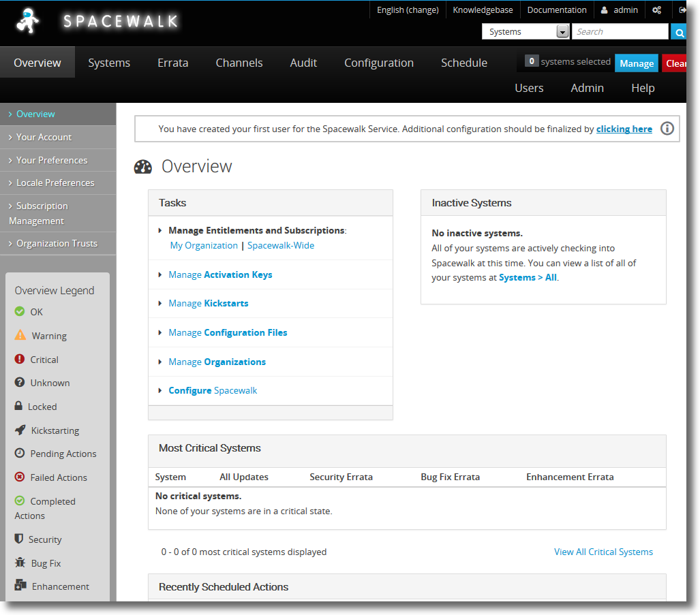Viewport: 700px width, 615px height.
Task: Click the green OK legend icon
Action: [20, 311]
